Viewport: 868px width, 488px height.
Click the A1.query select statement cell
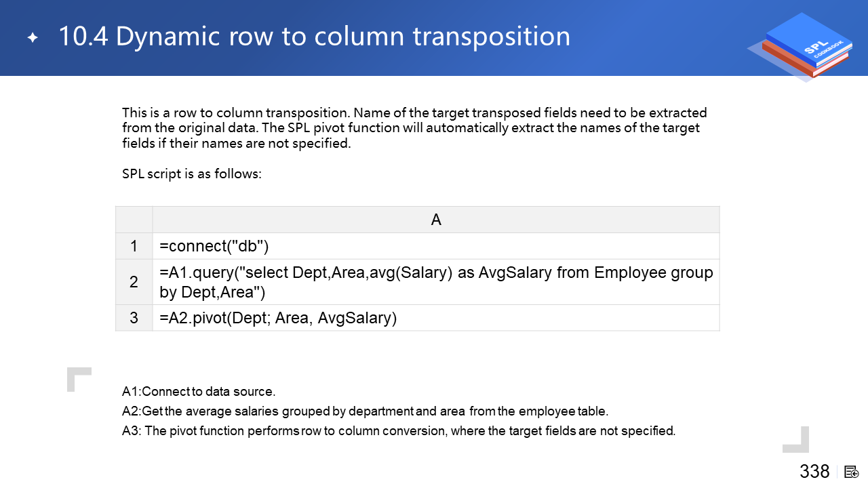coord(435,282)
